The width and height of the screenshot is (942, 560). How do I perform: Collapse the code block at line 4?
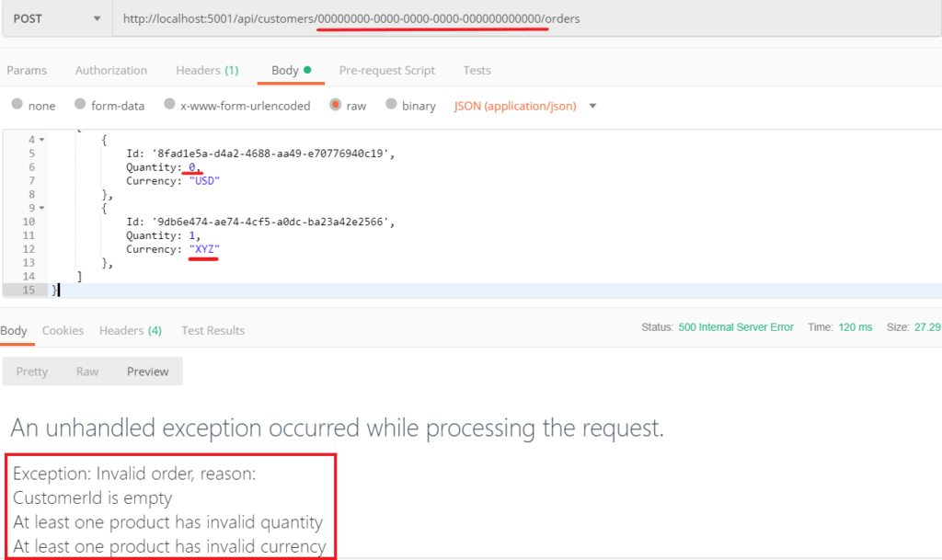pos(41,140)
